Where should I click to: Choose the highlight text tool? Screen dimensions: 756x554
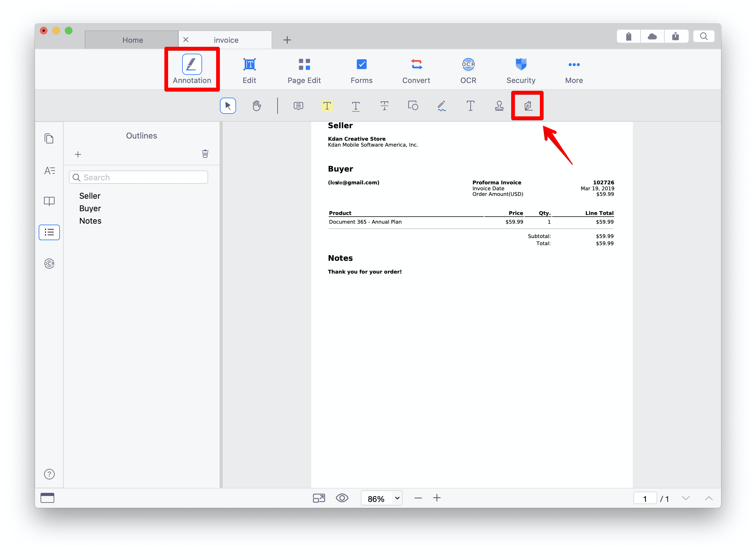[x=327, y=106]
